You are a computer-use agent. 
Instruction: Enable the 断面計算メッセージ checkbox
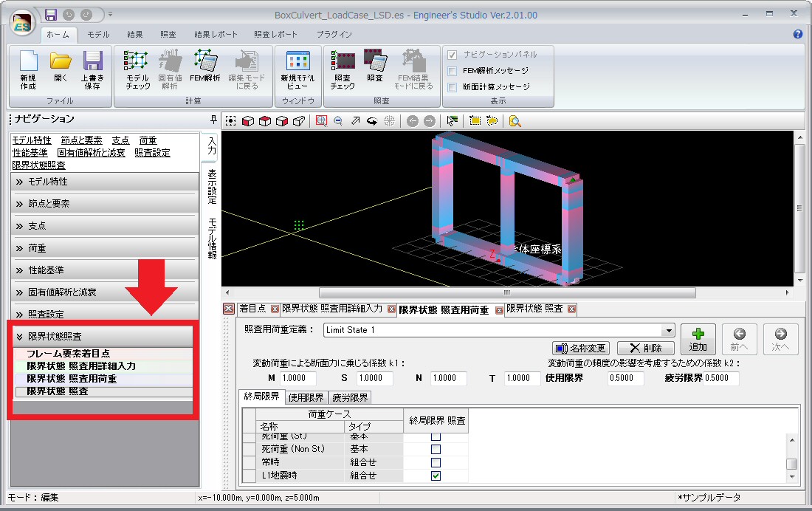452,87
